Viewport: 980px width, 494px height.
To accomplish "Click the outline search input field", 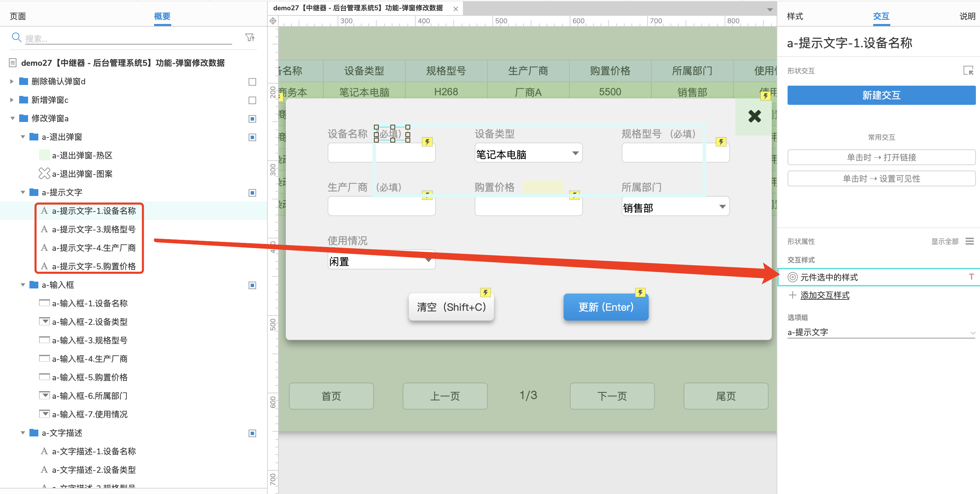I will tap(129, 38).
